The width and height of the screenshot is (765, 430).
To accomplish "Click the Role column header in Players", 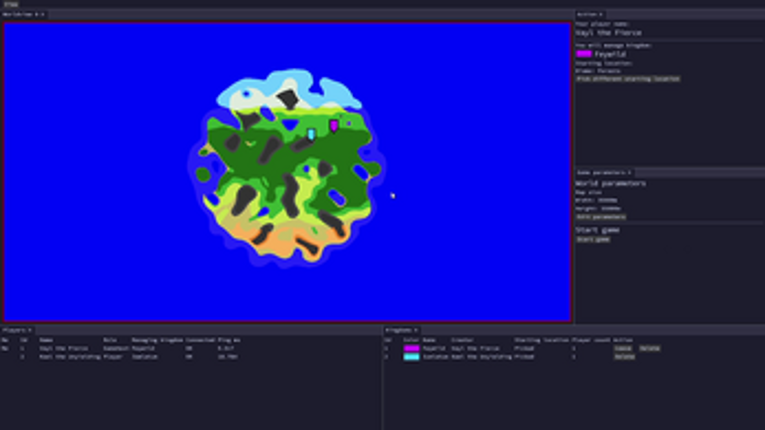I will tap(110, 340).
